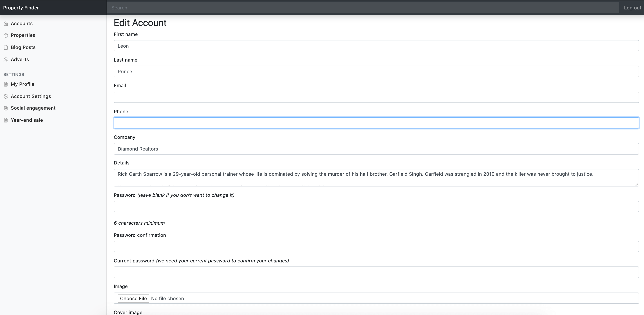This screenshot has width=644, height=315.
Task: Focus the Email field
Action: (x=375, y=97)
